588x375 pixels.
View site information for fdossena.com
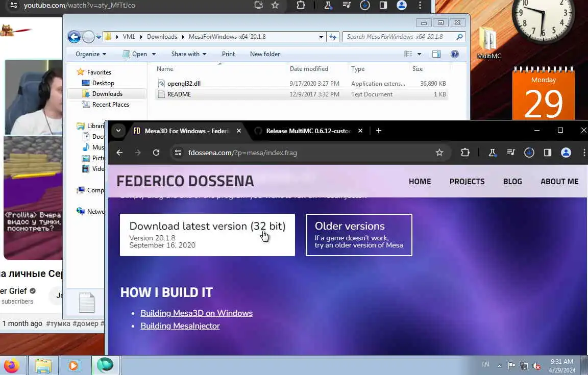point(178,153)
